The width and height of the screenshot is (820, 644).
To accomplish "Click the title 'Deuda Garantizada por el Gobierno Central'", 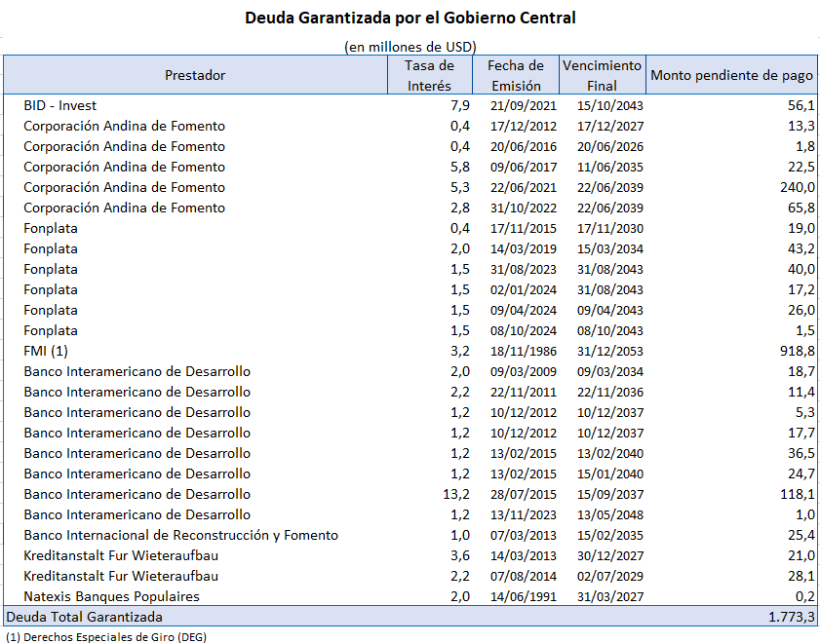I will (x=410, y=18).
